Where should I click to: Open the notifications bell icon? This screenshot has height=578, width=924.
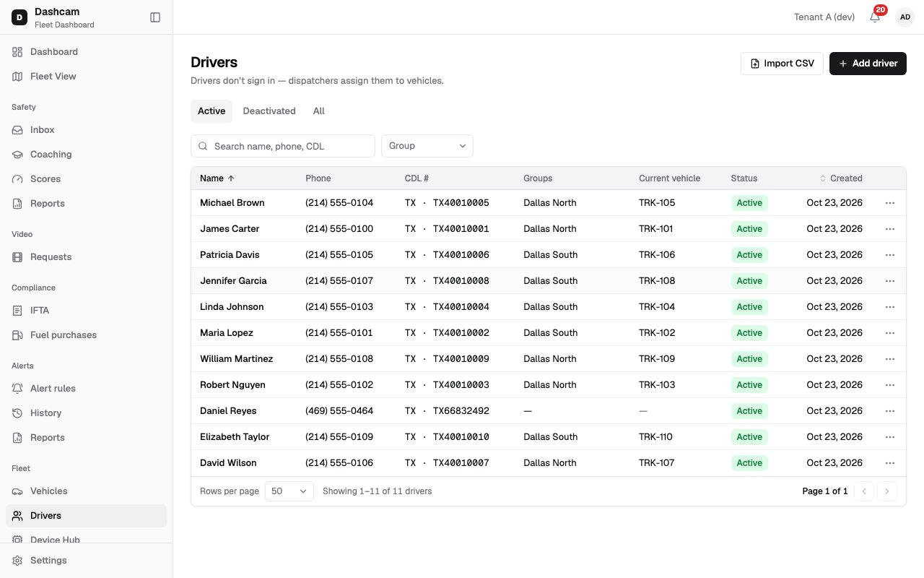[x=875, y=17]
